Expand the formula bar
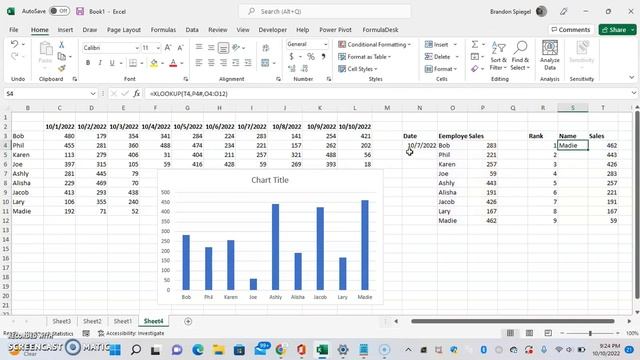Screen dimensions: 640x360 [633, 93]
